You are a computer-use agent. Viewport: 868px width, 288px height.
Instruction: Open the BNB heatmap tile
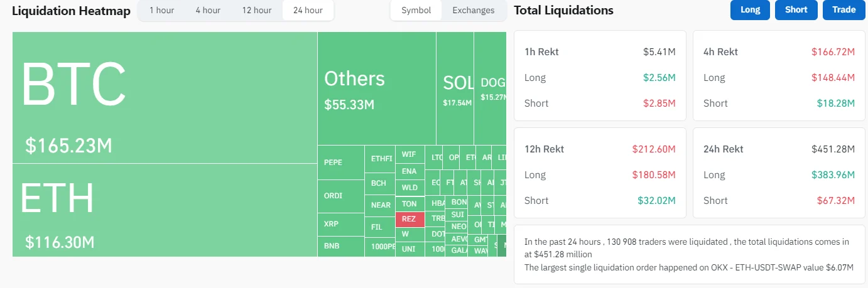341,246
